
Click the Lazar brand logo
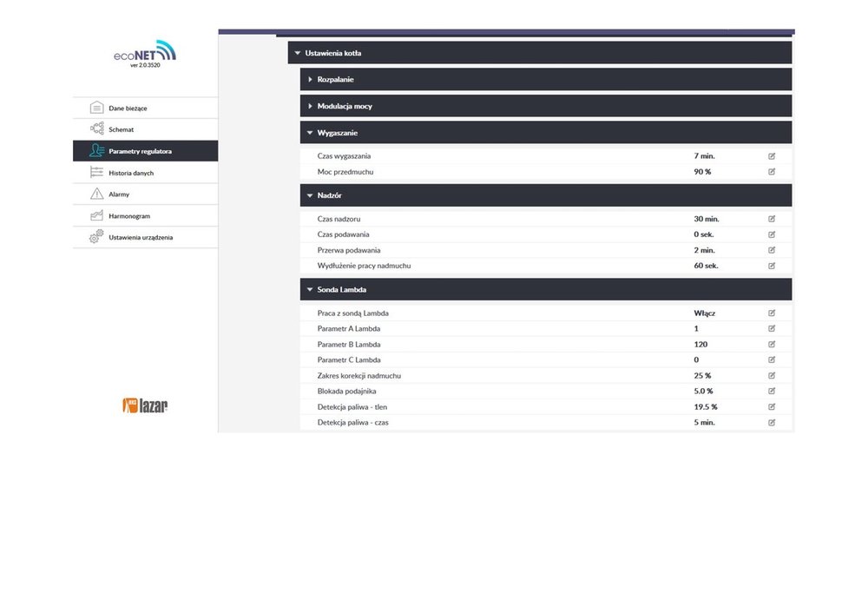[145, 405]
